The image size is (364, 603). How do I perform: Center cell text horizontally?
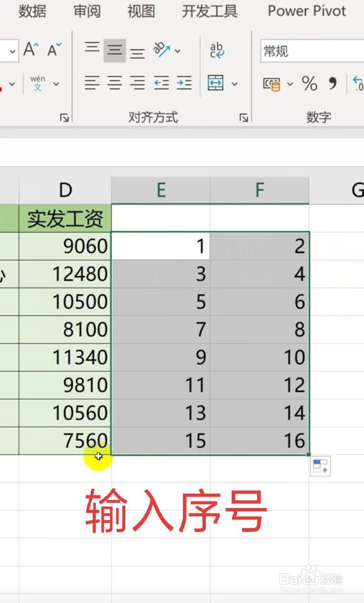pyautogui.click(x=114, y=83)
